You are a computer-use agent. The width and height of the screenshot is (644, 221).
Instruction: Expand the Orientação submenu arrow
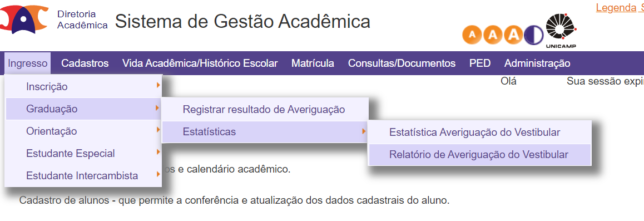[x=158, y=130]
